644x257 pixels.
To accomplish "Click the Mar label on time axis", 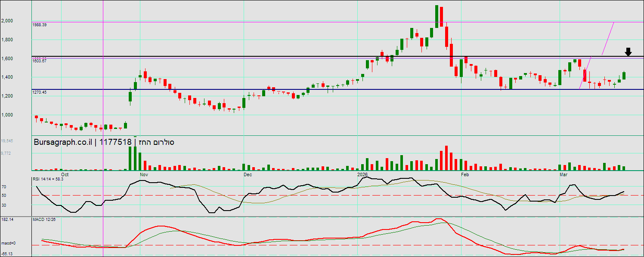I will [563, 175].
